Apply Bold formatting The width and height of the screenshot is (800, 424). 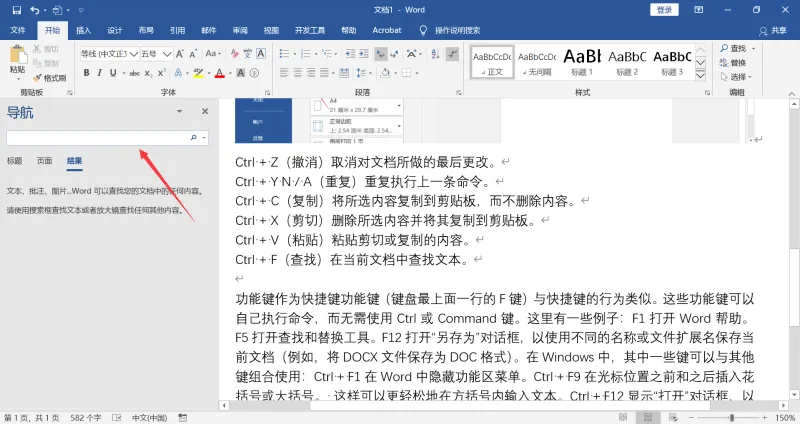click(86, 73)
